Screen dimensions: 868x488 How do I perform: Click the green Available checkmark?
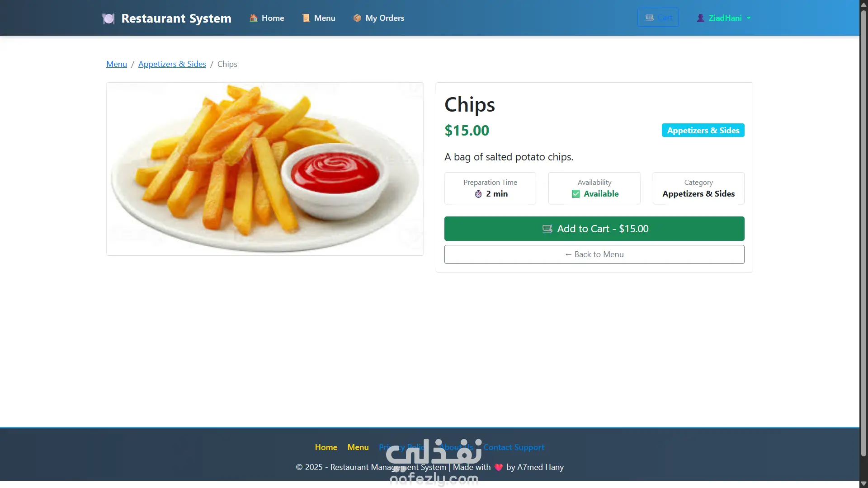point(576,194)
